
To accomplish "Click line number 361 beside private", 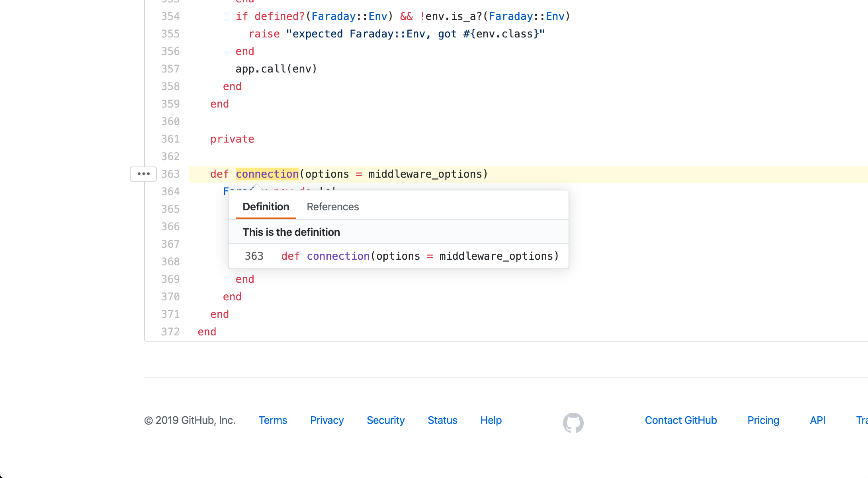I will coord(170,139).
